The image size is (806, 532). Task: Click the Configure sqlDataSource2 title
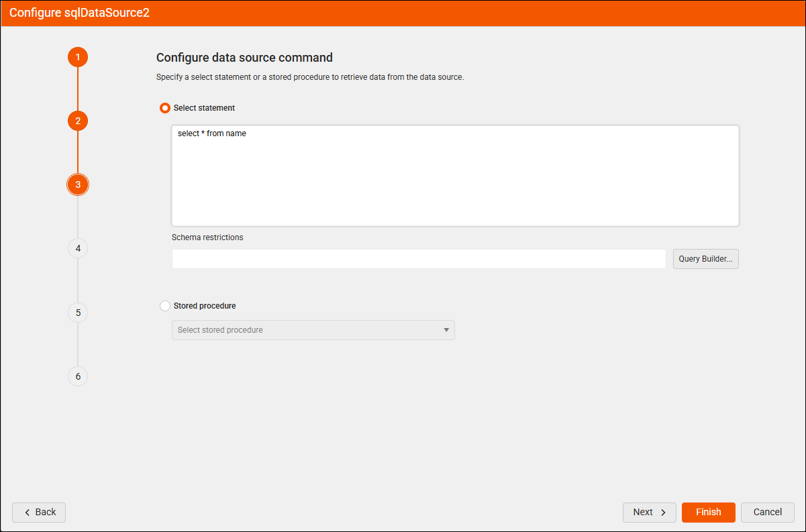pyautogui.click(x=79, y=13)
